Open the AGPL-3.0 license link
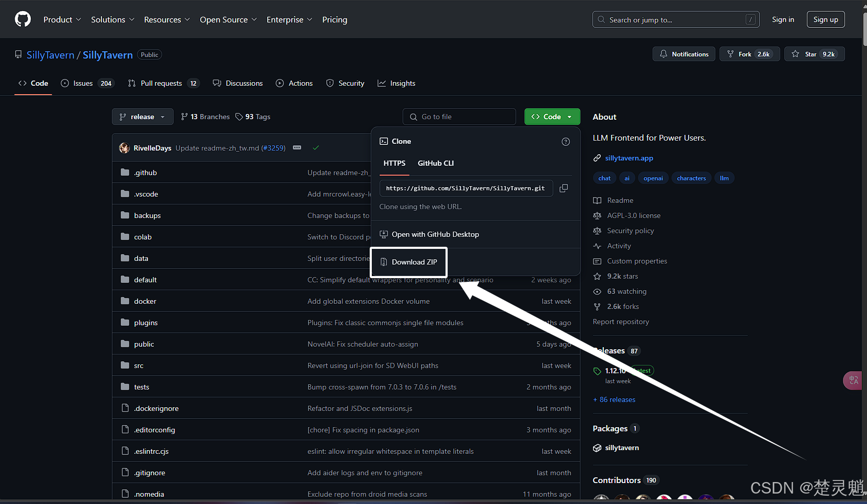Viewport: 867px width, 504px height. pyautogui.click(x=634, y=215)
